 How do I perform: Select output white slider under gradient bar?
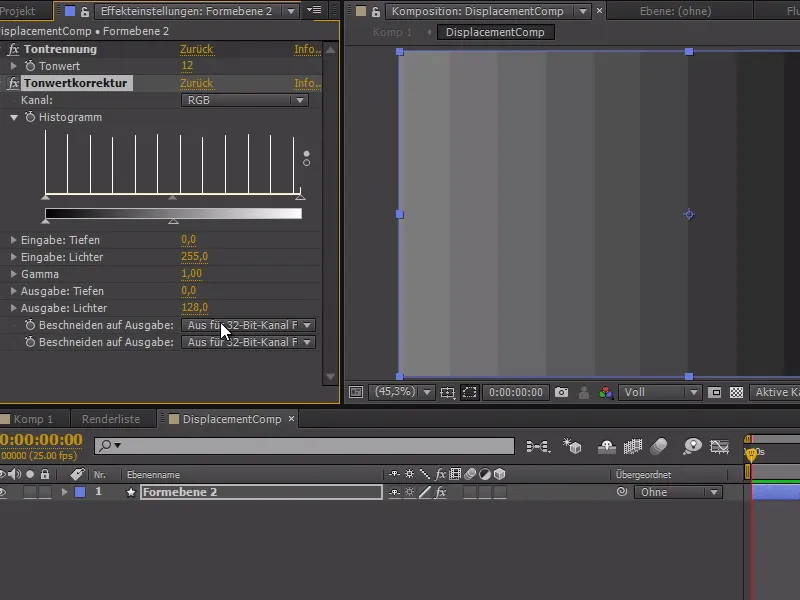click(173, 221)
